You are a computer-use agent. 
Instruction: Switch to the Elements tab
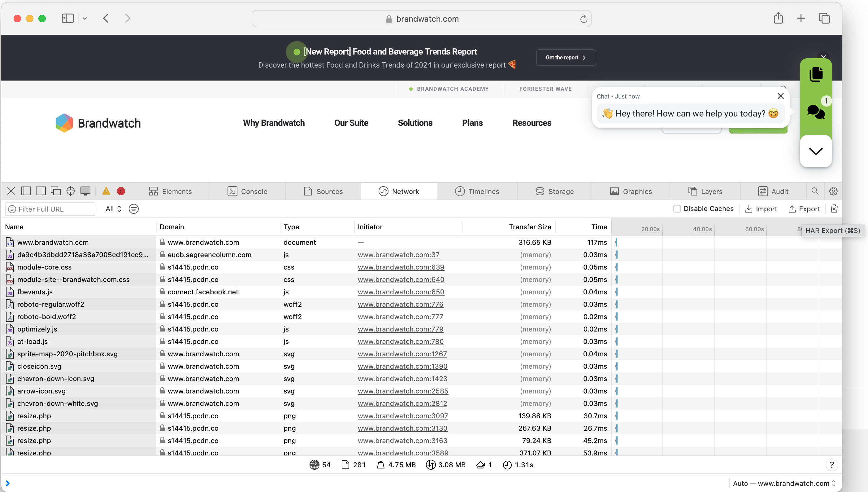point(171,191)
